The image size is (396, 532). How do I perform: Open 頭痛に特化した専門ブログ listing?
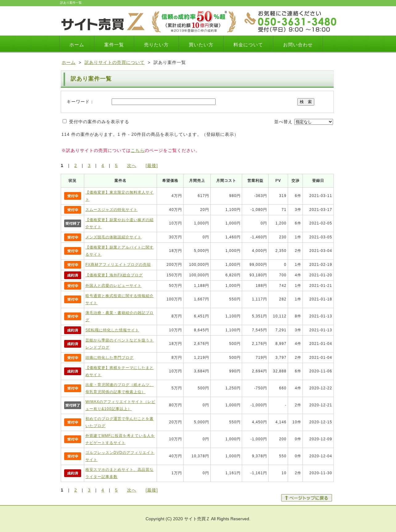109,358
